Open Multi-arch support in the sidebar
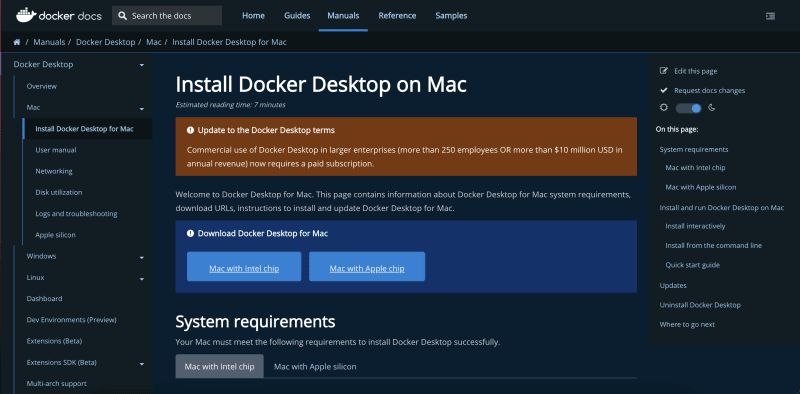This screenshot has width=800, height=394. pos(56,384)
